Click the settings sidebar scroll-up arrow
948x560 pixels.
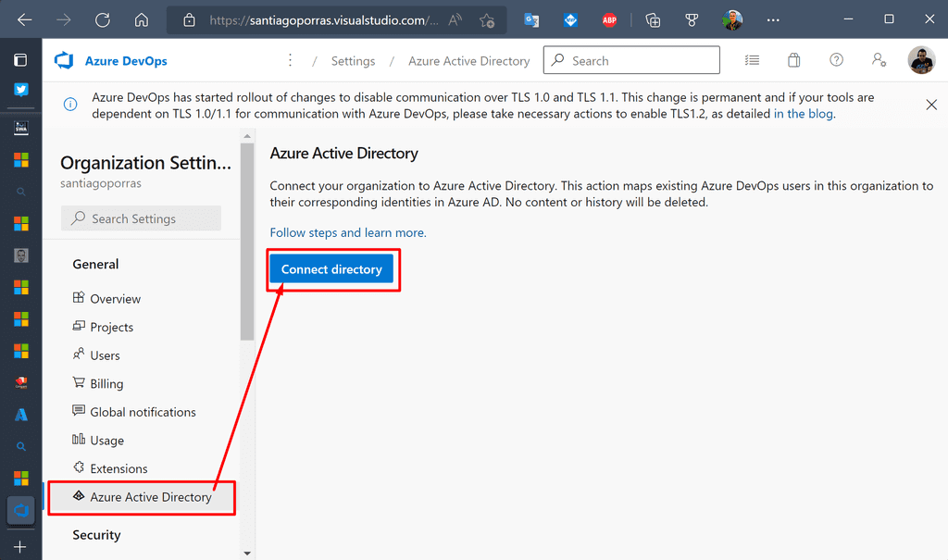point(247,137)
